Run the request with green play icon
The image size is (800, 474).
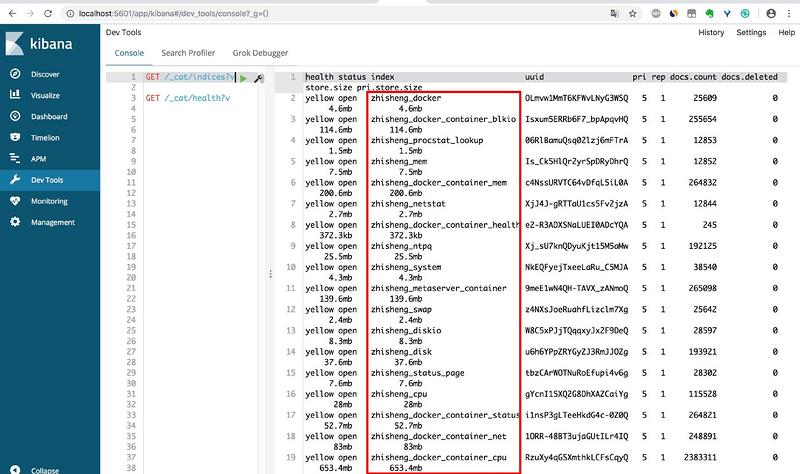pyautogui.click(x=243, y=78)
